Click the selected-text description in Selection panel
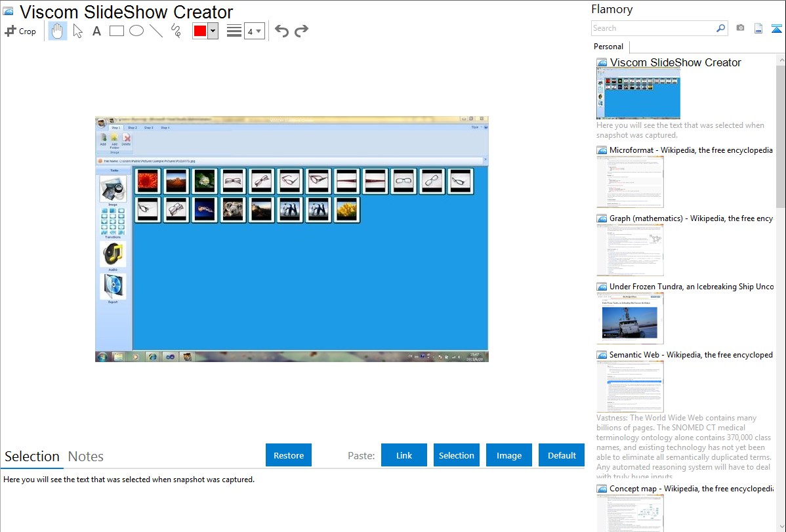 click(x=129, y=480)
